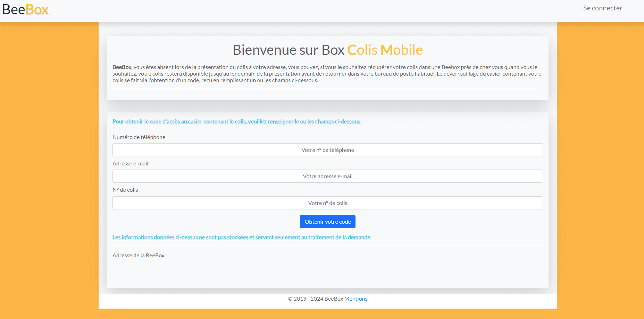The height and width of the screenshot is (319, 644).
Task: Click the Obtenir votre code button
Action: [327, 221]
